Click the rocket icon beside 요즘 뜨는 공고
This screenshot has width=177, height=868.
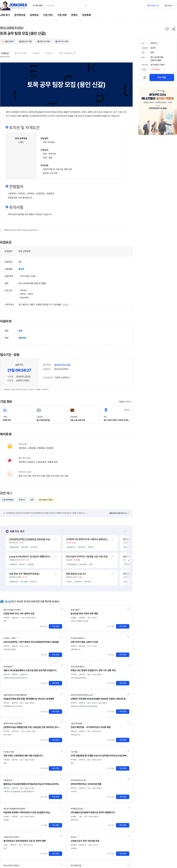pos(7,531)
